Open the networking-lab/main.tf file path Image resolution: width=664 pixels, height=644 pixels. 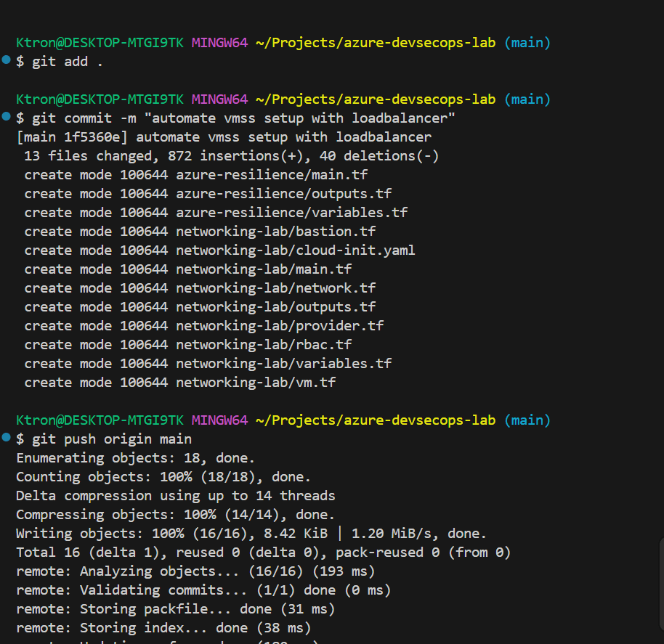264,269
